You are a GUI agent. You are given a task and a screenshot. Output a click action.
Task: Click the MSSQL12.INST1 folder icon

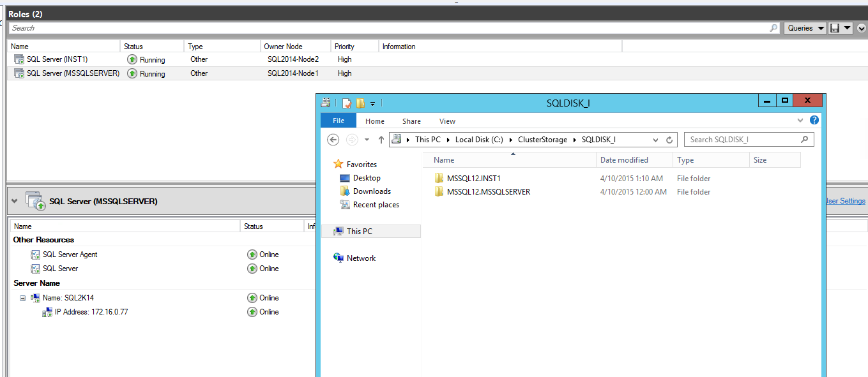[x=439, y=179]
